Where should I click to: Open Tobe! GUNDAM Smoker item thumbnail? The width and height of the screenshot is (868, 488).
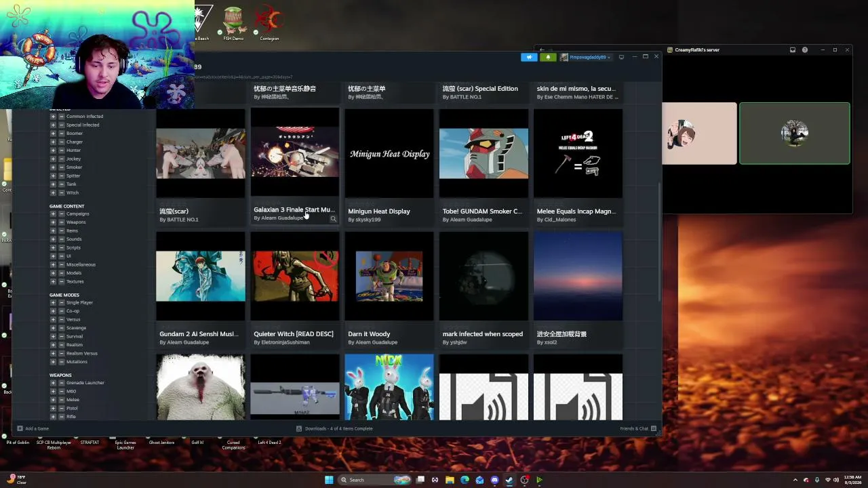484,154
